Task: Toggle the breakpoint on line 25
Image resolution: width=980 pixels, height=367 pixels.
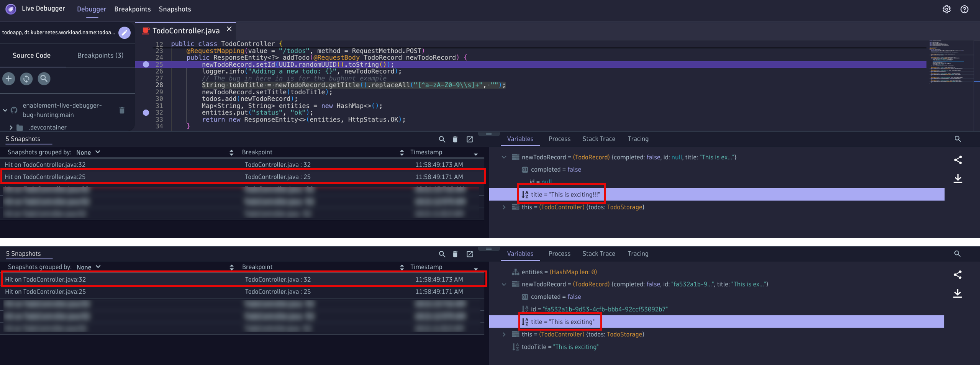Action: pyautogui.click(x=146, y=64)
